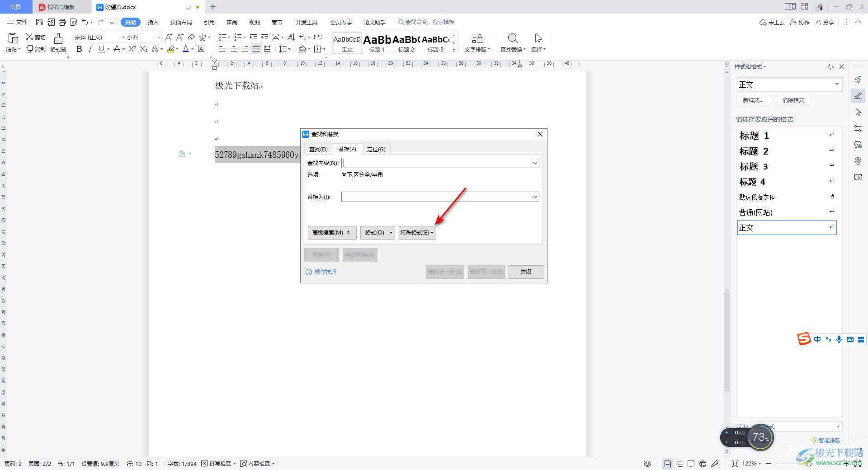The image size is (868, 470).
Task: Toggle Italic formatting
Action: (x=90, y=49)
